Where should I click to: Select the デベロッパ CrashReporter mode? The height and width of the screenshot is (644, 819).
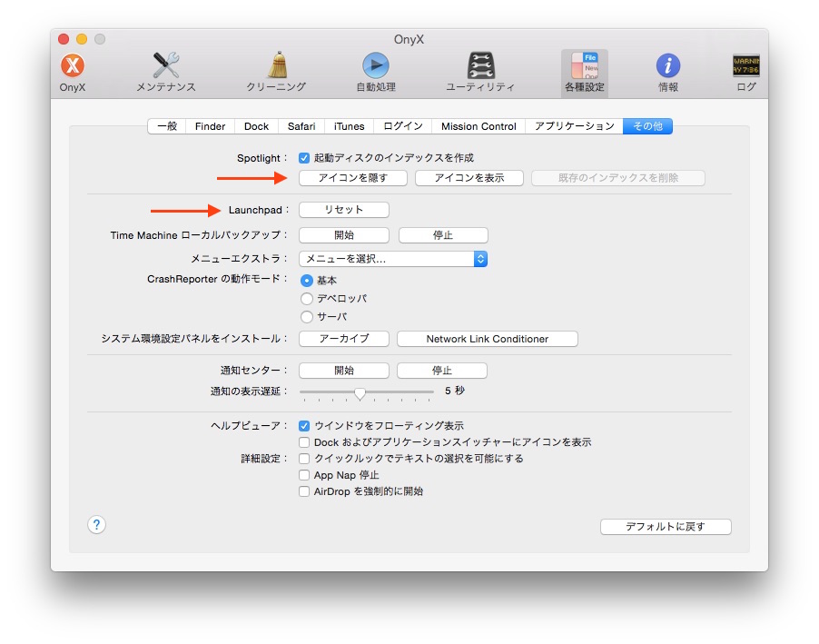click(x=307, y=299)
